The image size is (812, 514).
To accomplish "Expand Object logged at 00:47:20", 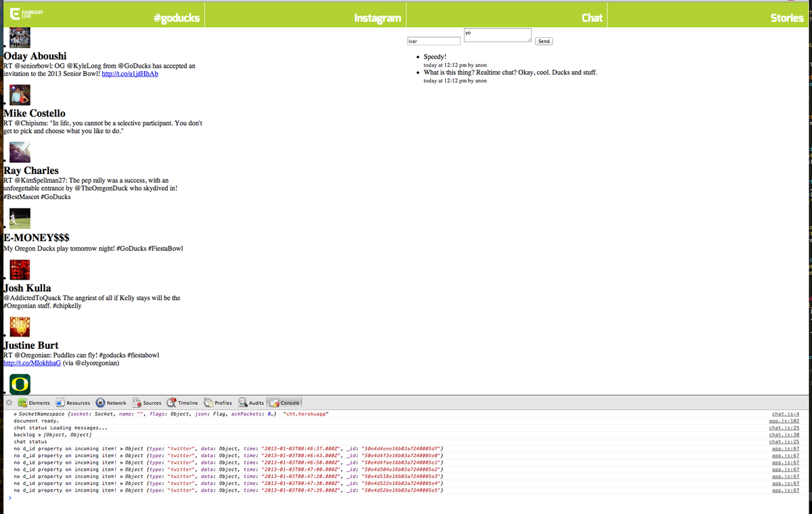I will 122,477.
